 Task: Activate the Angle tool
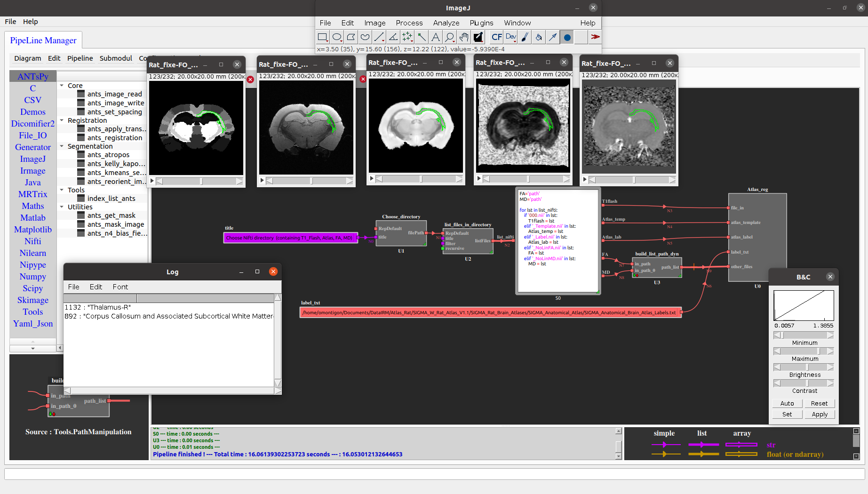point(393,37)
